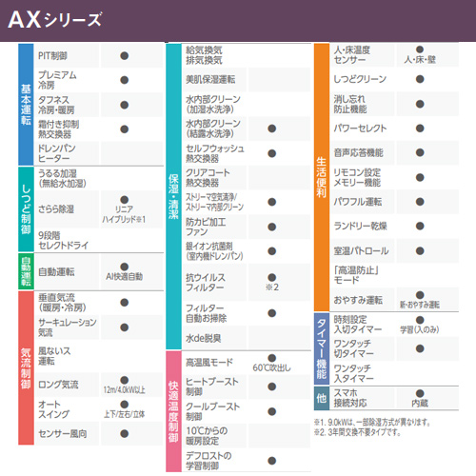Select the 生活便利 orange category bar

pos(322,177)
